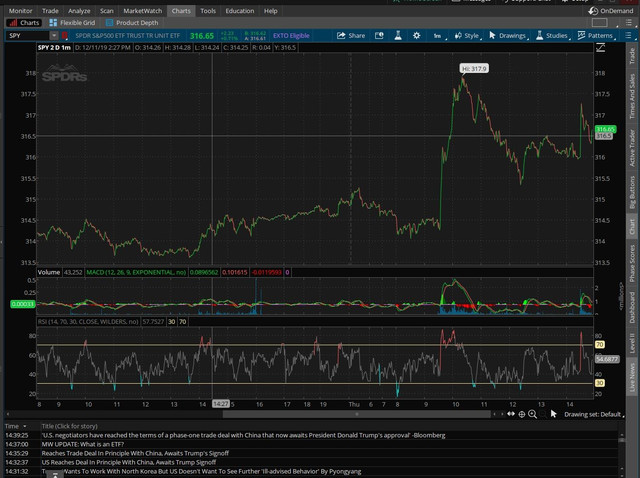Click the pan left-right arrows icon

pyautogui.click(x=511, y=414)
